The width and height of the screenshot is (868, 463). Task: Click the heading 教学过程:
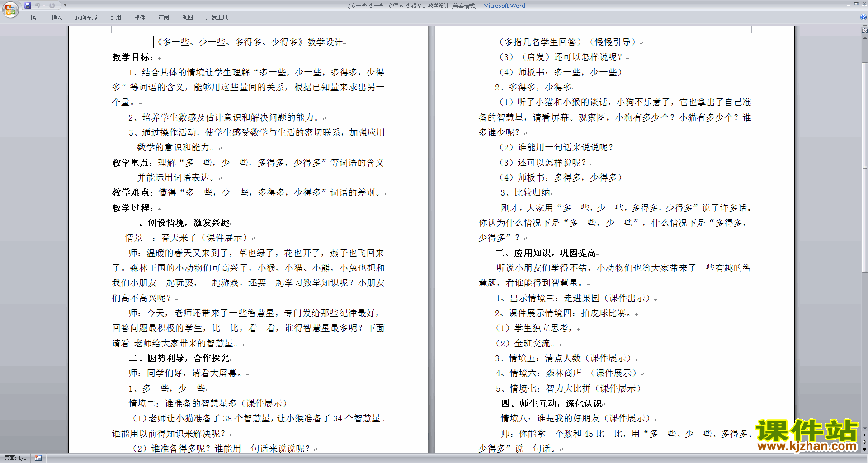pyautogui.click(x=132, y=208)
